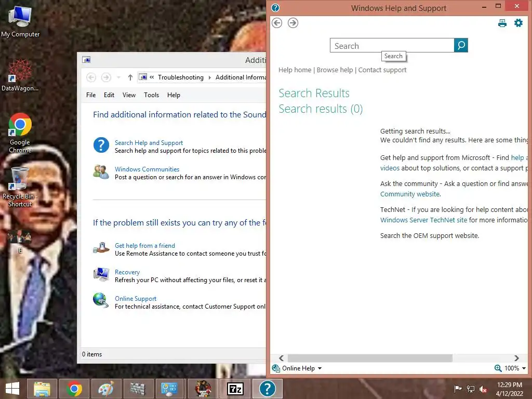Open Windows Server TechNet site link
This screenshot has width=532, height=399.
tap(423, 220)
